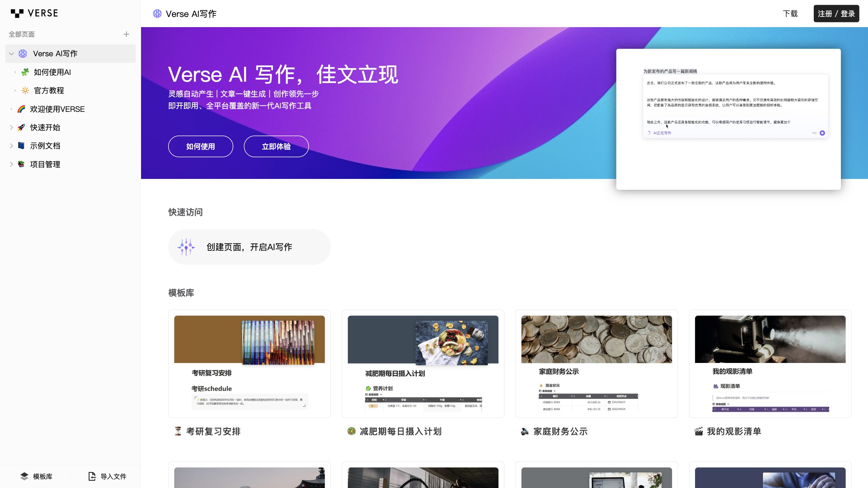Click the 官方教程 sun icon
This screenshot has height=488, width=868.
point(25,90)
